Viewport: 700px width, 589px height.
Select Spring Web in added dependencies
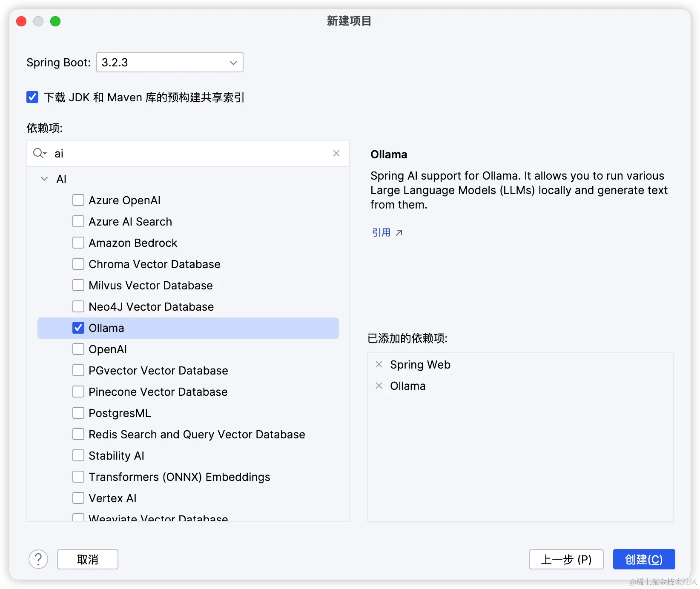click(x=420, y=365)
